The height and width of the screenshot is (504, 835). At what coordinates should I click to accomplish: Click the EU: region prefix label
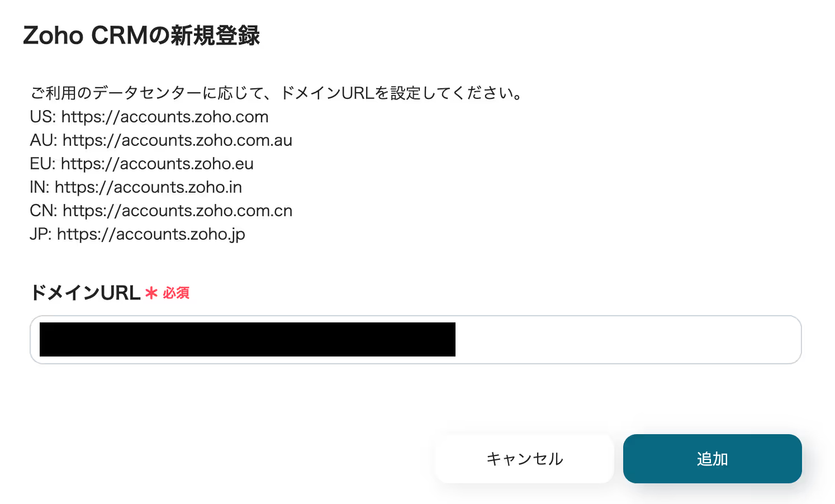(43, 164)
